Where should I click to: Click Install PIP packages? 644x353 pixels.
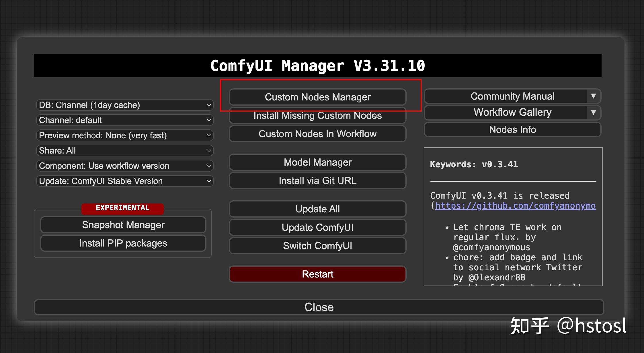[123, 243]
